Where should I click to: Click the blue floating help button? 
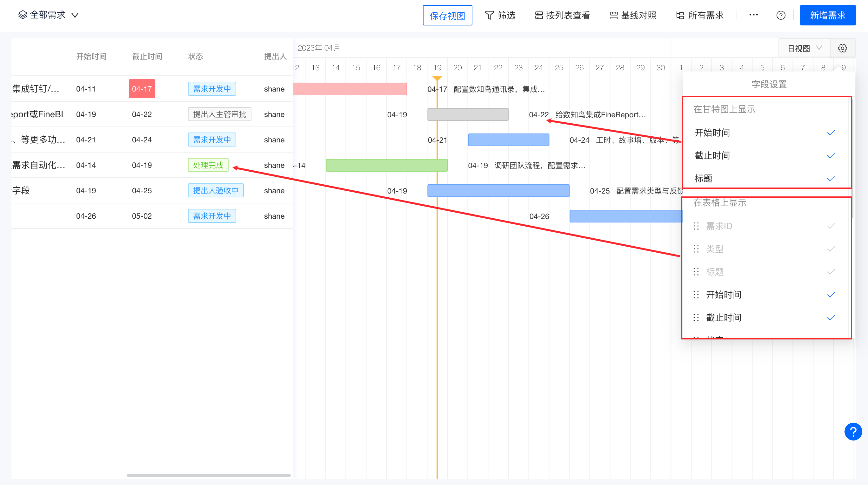[x=853, y=431]
